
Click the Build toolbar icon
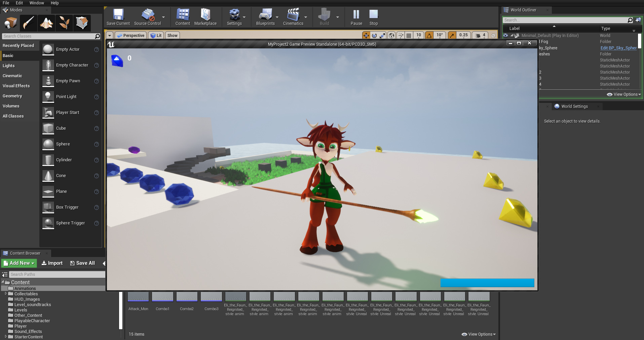(x=325, y=15)
